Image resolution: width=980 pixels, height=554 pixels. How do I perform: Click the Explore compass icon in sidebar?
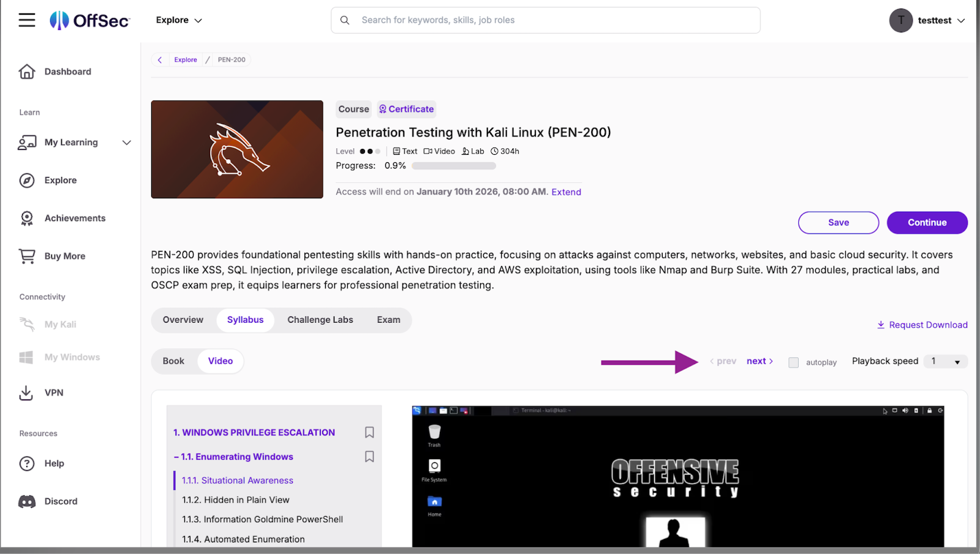click(27, 181)
